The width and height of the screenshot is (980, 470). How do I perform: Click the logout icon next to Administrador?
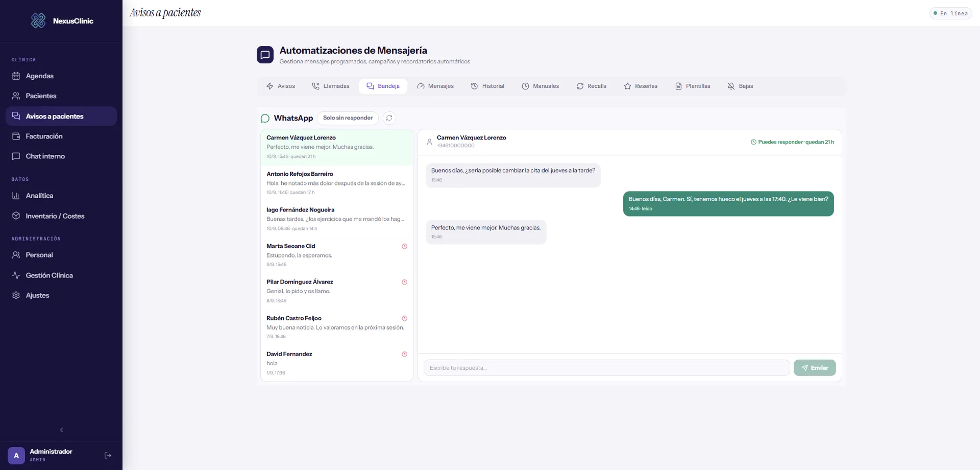(x=108, y=455)
